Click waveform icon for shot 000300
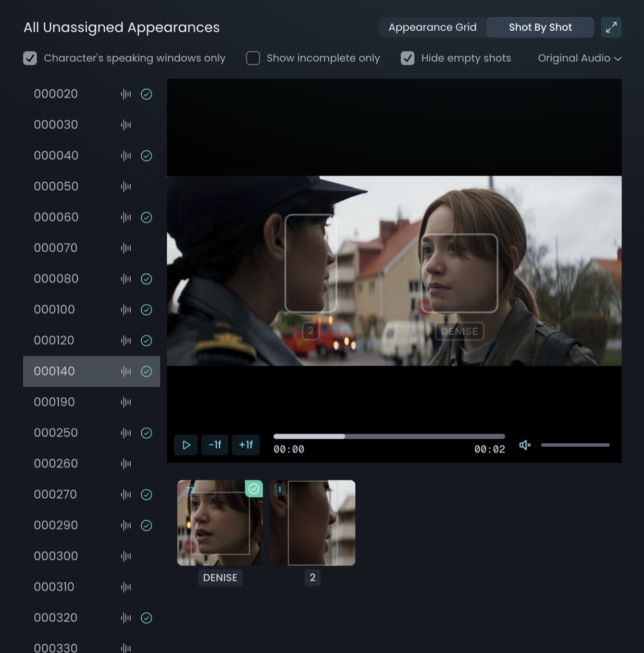 tap(126, 556)
